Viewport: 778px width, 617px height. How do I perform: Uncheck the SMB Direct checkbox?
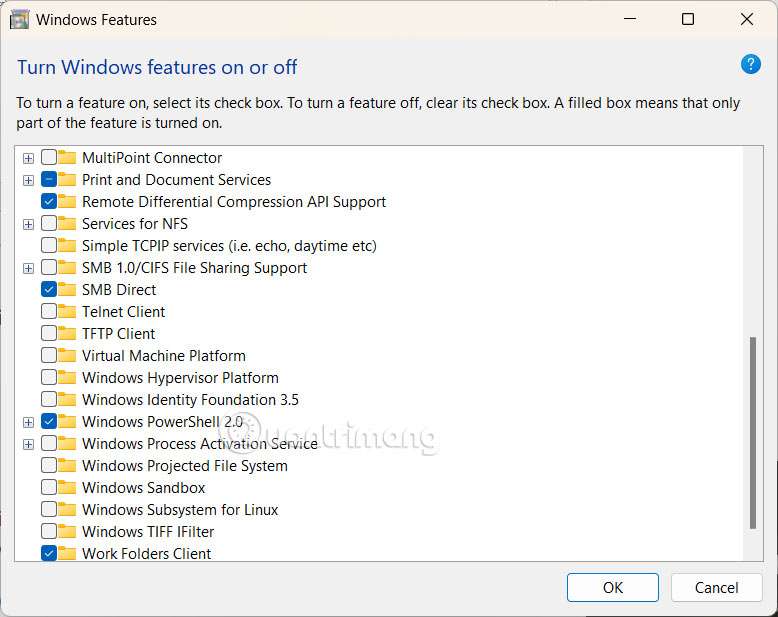pos(49,290)
